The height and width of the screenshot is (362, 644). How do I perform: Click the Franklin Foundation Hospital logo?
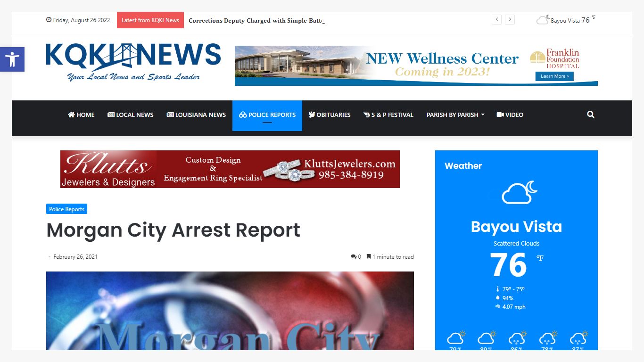(x=554, y=59)
